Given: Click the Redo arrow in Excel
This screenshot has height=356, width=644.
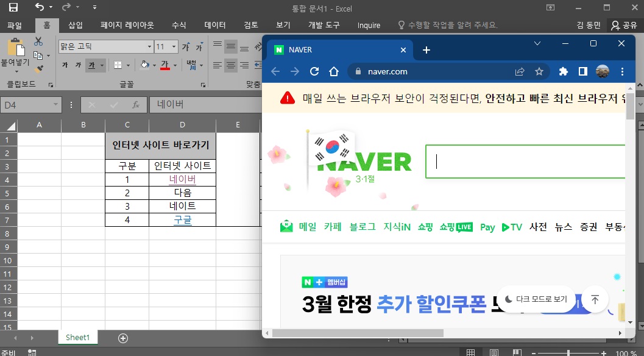Looking at the screenshot, I should click(x=66, y=7).
